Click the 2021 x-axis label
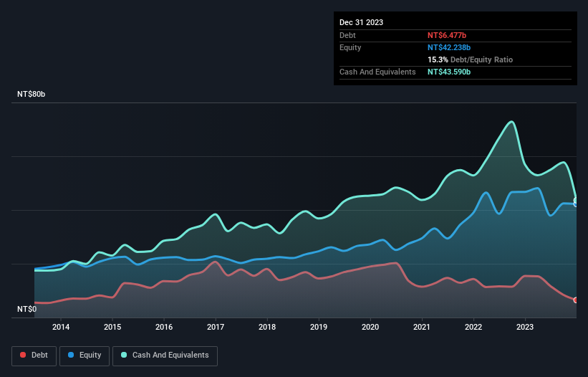 point(422,327)
